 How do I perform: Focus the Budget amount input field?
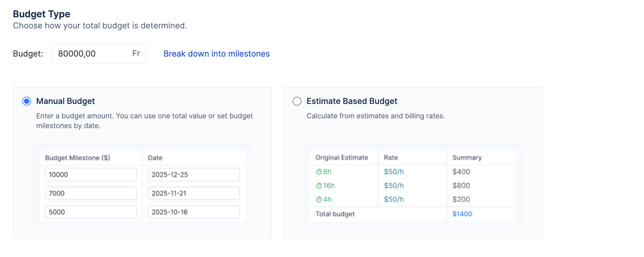point(91,54)
